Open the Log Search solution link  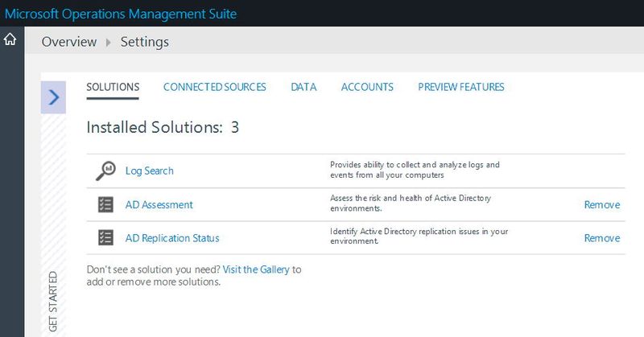click(x=149, y=171)
